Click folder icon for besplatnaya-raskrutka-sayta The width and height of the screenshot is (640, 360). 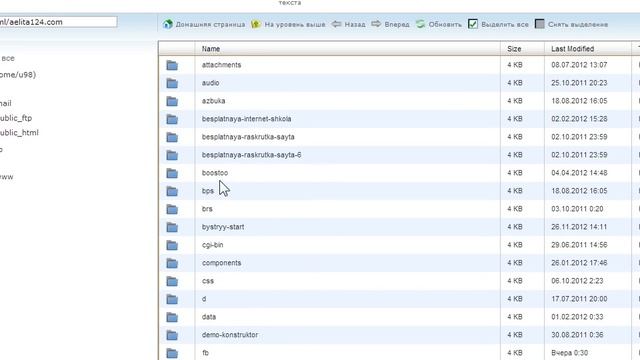pyautogui.click(x=172, y=137)
